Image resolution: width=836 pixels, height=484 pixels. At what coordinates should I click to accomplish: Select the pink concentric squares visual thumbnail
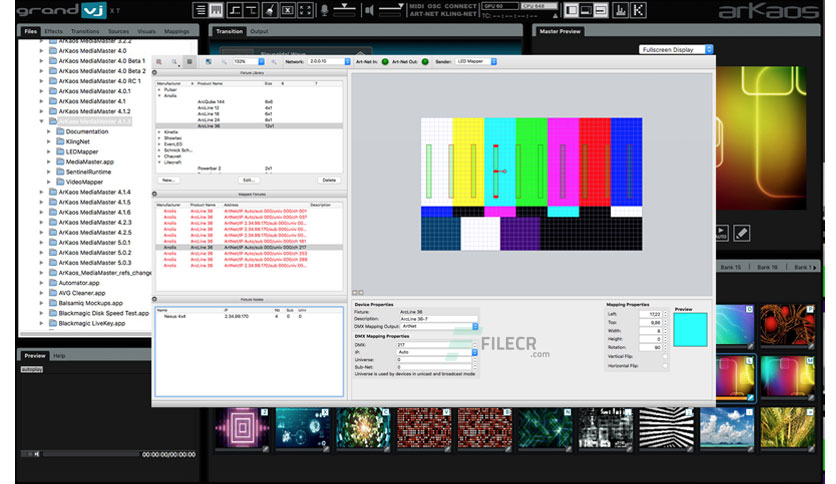click(242, 427)
